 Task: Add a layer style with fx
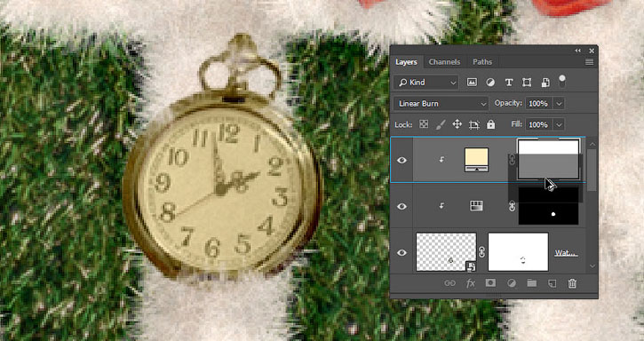click(471, 283)
